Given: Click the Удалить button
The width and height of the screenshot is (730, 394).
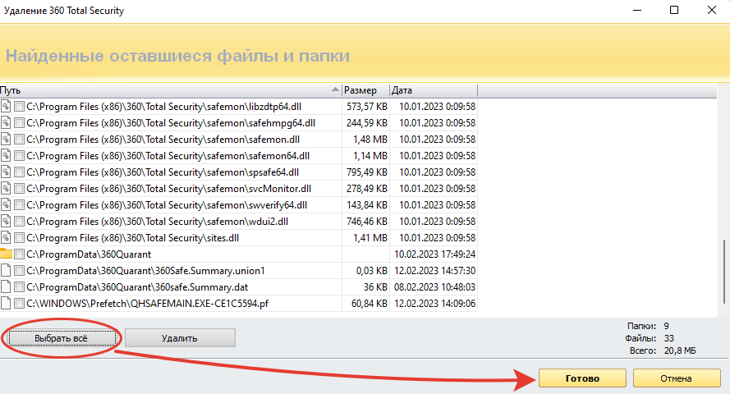Looking at the screenshot, I should point(180,338).
